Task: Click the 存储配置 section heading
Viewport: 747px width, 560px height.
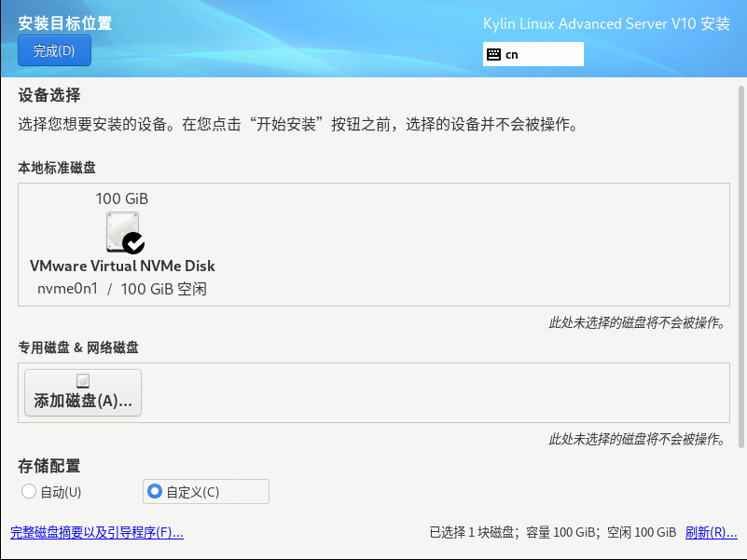Action: click(49, 466)
